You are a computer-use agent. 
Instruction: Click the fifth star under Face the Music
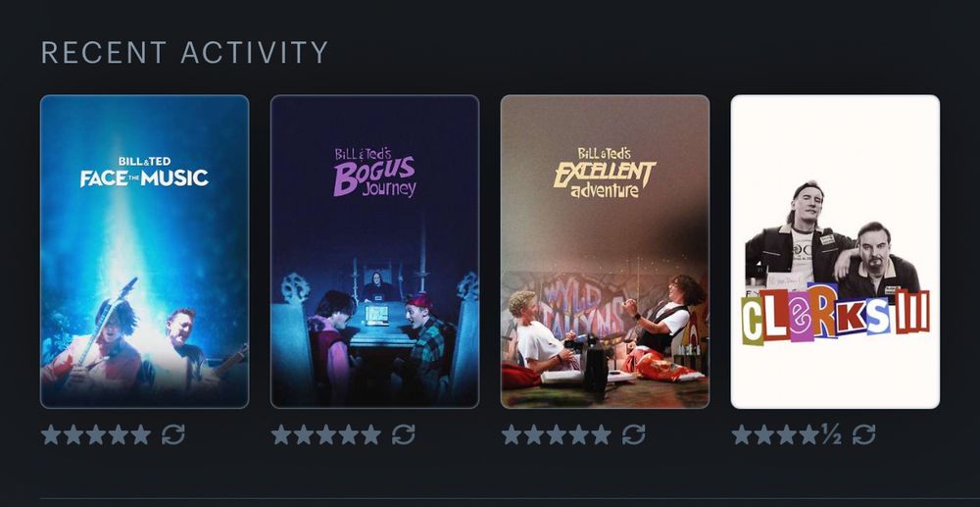pos(141,434)
